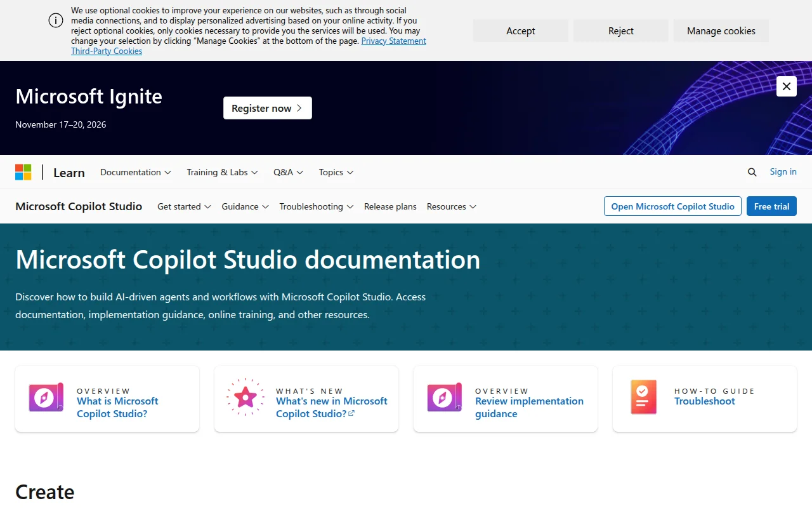This screenshot has height=508, width=812.
Task: Open What is Microsoft Copilot Studio? link
Action: point(117,407)
